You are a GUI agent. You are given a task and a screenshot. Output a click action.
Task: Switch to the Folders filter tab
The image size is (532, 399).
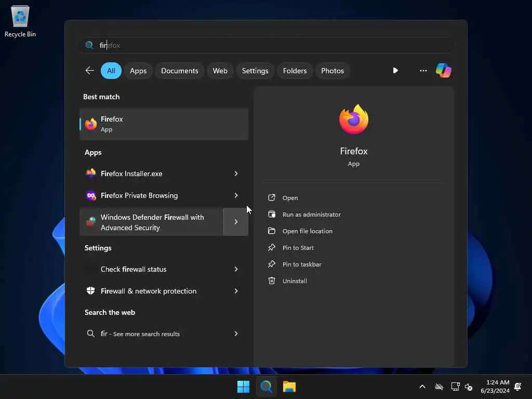coord(295,71)
